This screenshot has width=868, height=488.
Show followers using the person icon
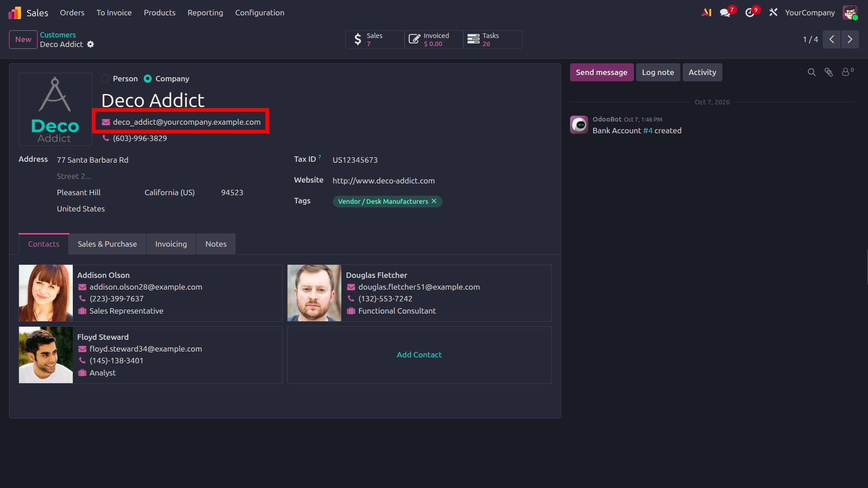[847, 72]
